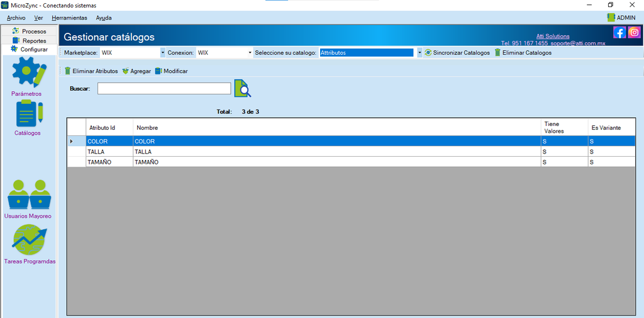Click Eliminar Atributos
The height and width of the screenshot is (318, 644).
91,71
